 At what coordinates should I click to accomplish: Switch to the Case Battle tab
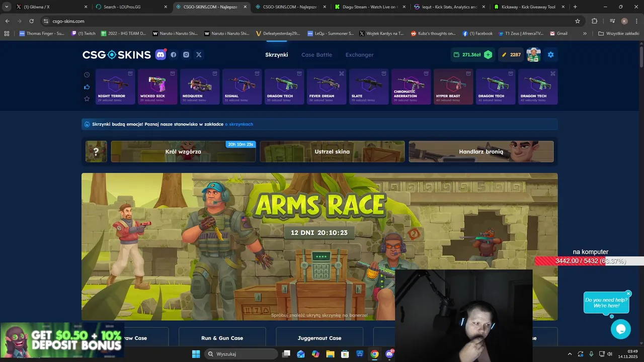click(316, 55)
